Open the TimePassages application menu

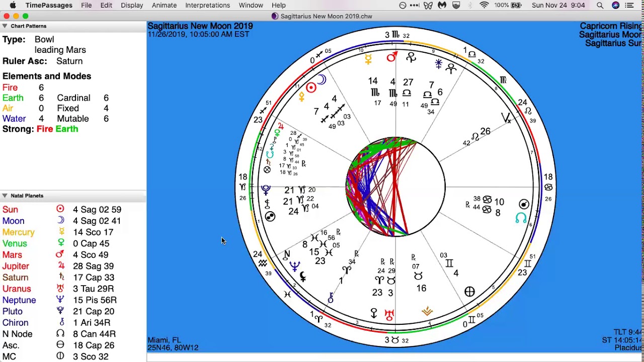tap(49, 5)
